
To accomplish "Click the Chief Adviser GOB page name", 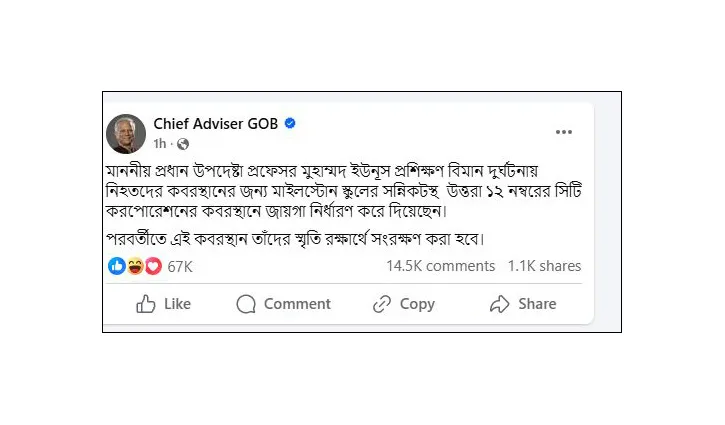I will tap(215, 124).
